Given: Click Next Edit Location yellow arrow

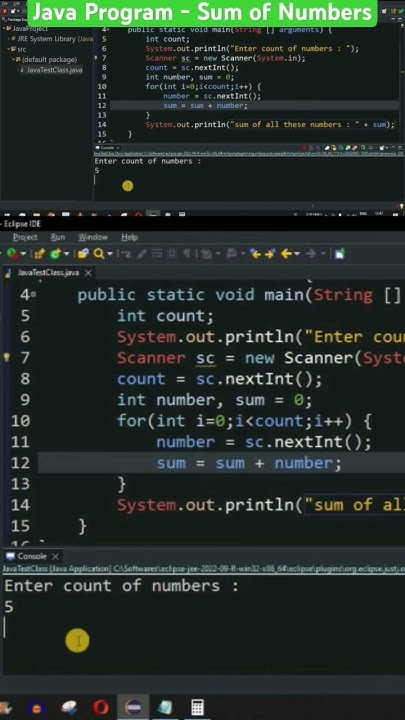Looking at the screenshot, I should [x=270, y=253].
